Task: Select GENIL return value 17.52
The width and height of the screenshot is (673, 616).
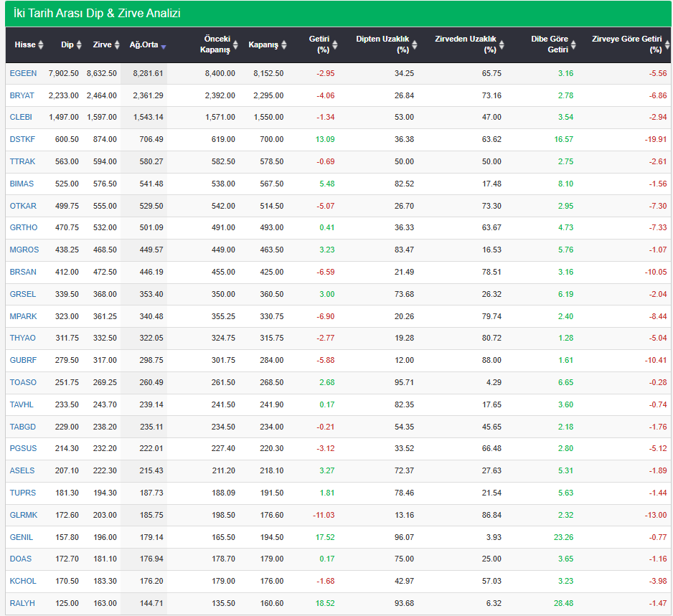Action: coord(325,537)
